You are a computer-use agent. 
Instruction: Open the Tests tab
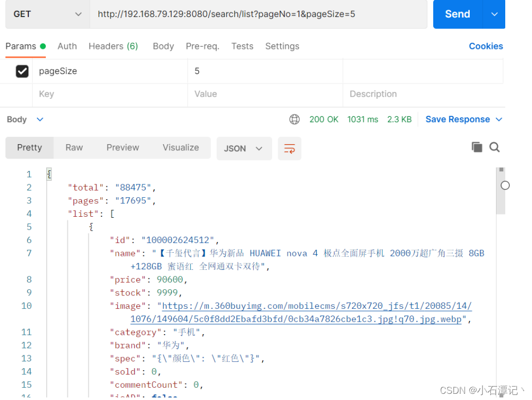click(242, 46)
